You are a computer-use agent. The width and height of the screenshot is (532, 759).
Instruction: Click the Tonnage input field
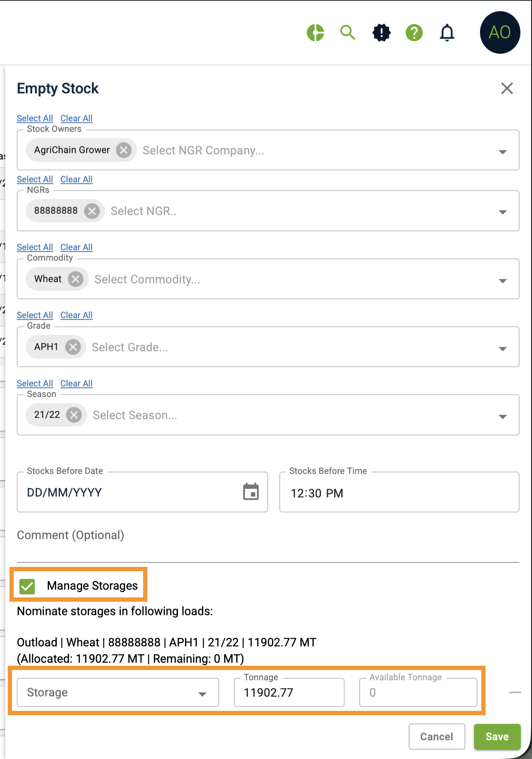(289, 692)
